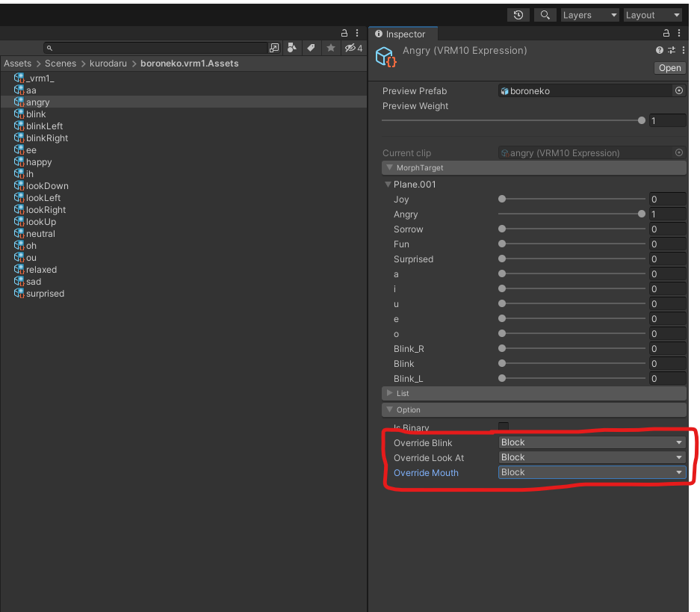This screenshot has width=700, height=612.
Task: Click the favorites star icon
Action: click(330, 48)
